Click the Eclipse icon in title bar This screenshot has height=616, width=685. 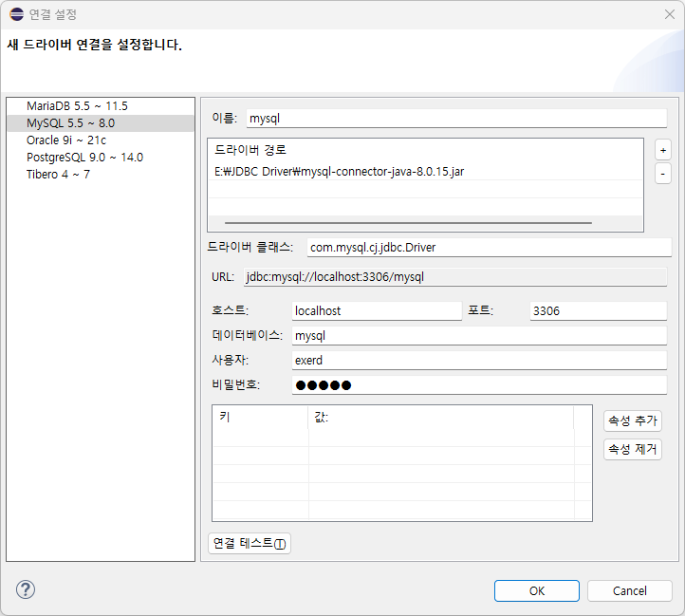(16, 14)
